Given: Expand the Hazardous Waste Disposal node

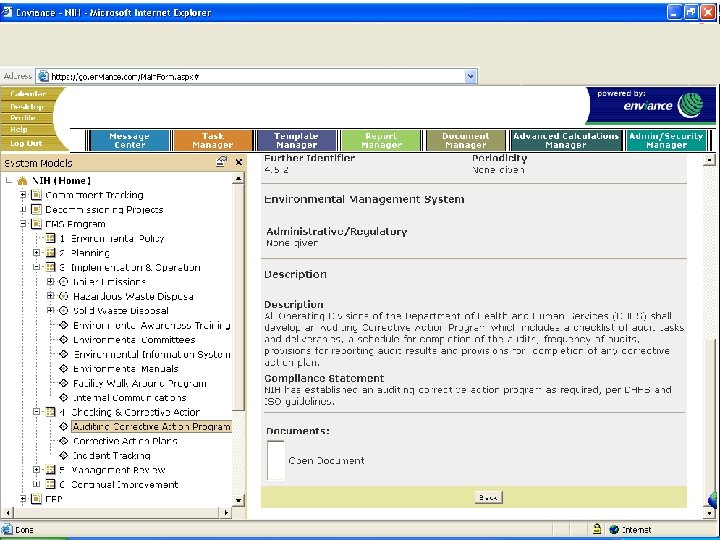Looking at the screenshot, I should pos(51,297).
